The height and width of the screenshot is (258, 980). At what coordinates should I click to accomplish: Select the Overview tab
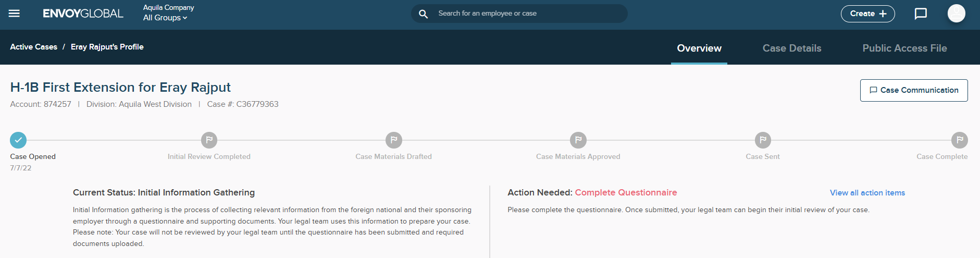[x=699, y=48]
